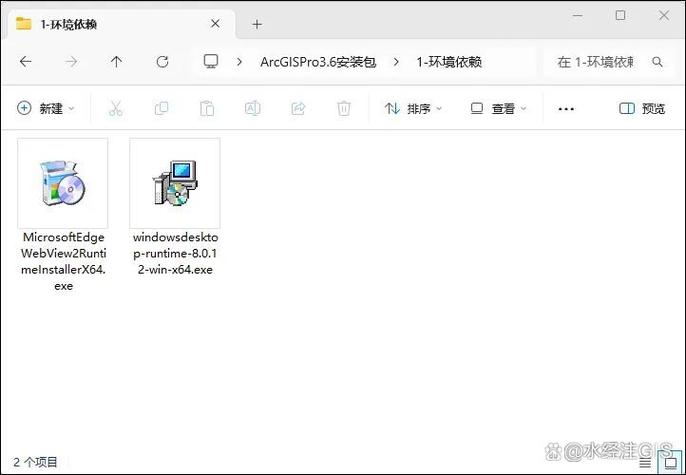Switch to details view icon in the status bar
Image resolution: width=686 pixels, height=475 pixels.
click(x=646, y=462)
